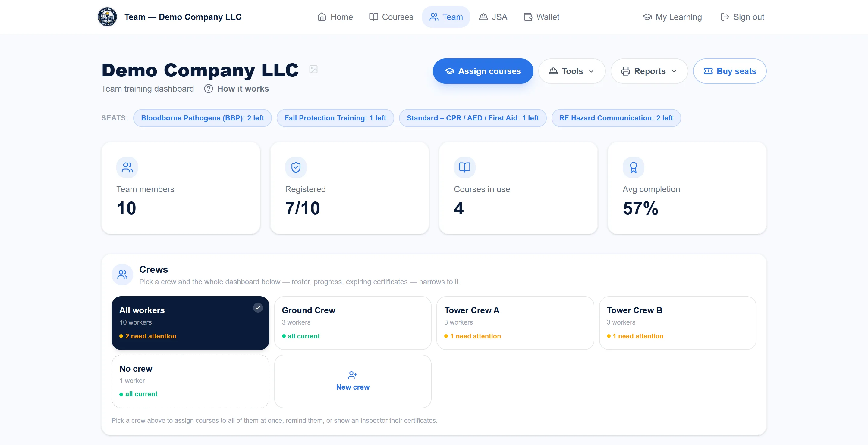Viewport: 868px width, 445px height.
Task: Click the Avg completion 57% value
Action: 640,208
